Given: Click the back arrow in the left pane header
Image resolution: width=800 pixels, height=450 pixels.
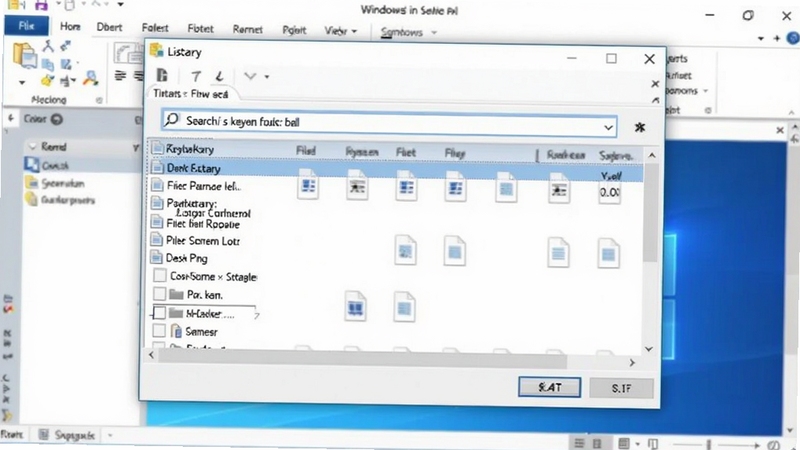Looking at the screenshot, I should pyautogui.click(x=11, y=118).
